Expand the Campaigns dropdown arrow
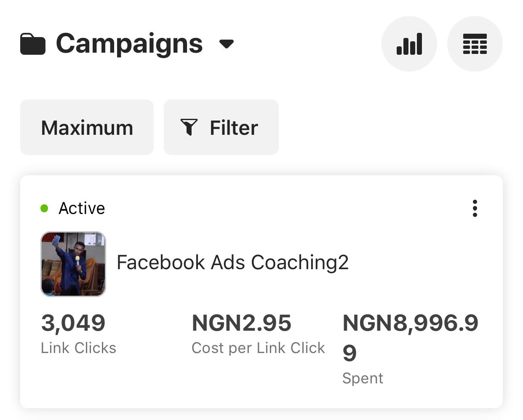The width and height of the screenshot is (523, 420). point(227,44)
